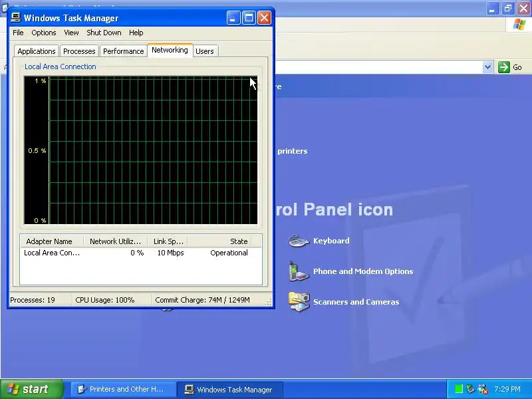Click the green Go arrow button
The height and width of the screenshot is (399, 532).
pos(504,67)
